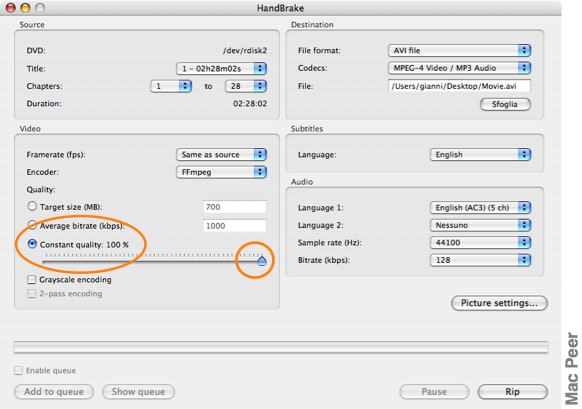Image resolution: width=582 pixels, height=409 pixels.
Task: Select the Constant quality radio button
Action: click(32, 244)
